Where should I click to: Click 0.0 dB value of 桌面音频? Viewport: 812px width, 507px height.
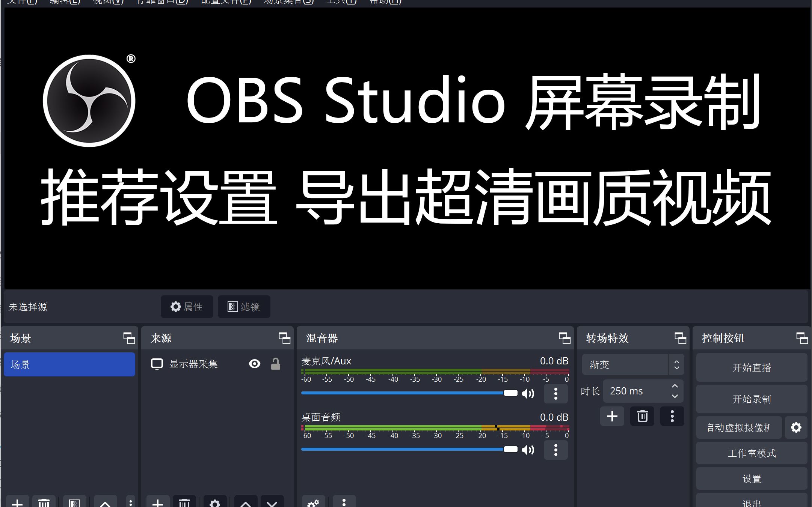coord(554,417)
